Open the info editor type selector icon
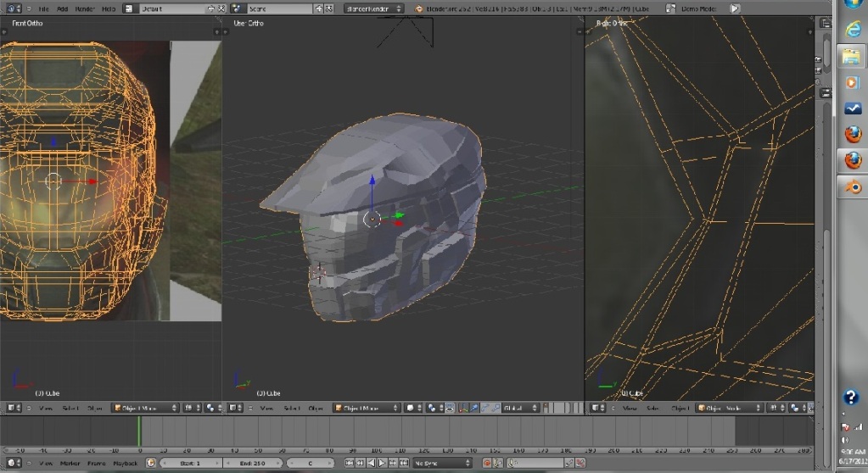Viewport: 868px width, 473px height. [x=13, y=8]
